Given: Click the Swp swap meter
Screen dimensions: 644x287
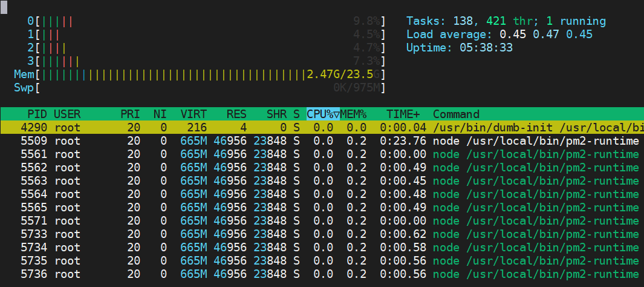Looking at the screenshot, I should (200, 88).
